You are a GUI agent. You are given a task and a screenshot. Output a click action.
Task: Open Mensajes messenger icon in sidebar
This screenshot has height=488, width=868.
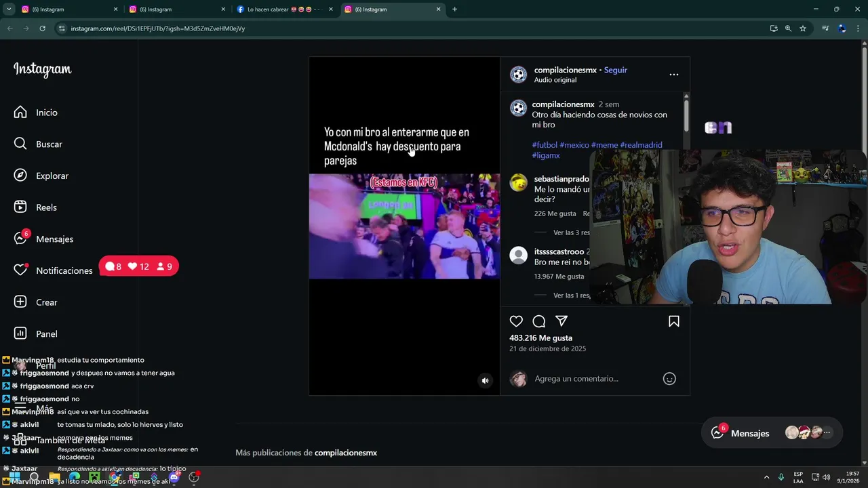coord(20,239)
